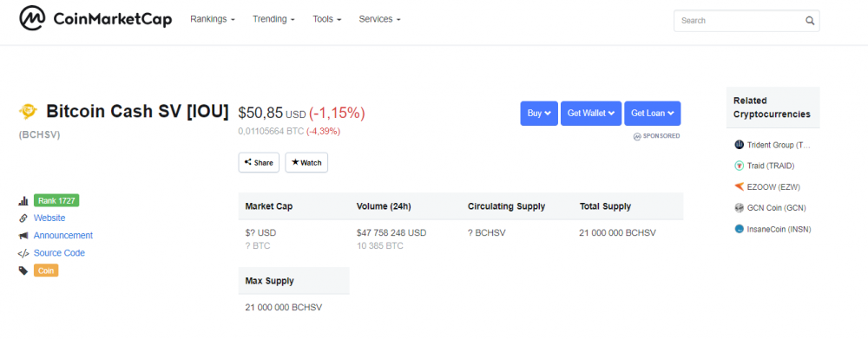Click the EZOOW orange arrow icon
The height and width of the screenshot is (339, 868).
(739, 187)
